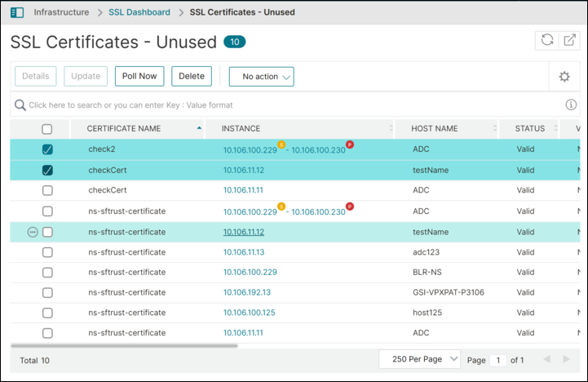Open instance link 10.106.192.13
Viewport: 588px width, 382px height.
tap(247, 292)
